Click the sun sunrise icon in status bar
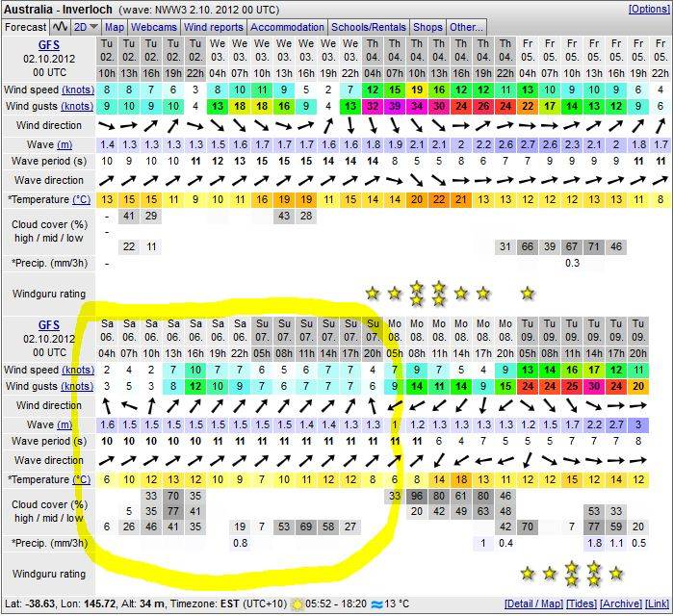Image resolution: width=673 pixels, height=616 pixels. [x=298, y=604]
